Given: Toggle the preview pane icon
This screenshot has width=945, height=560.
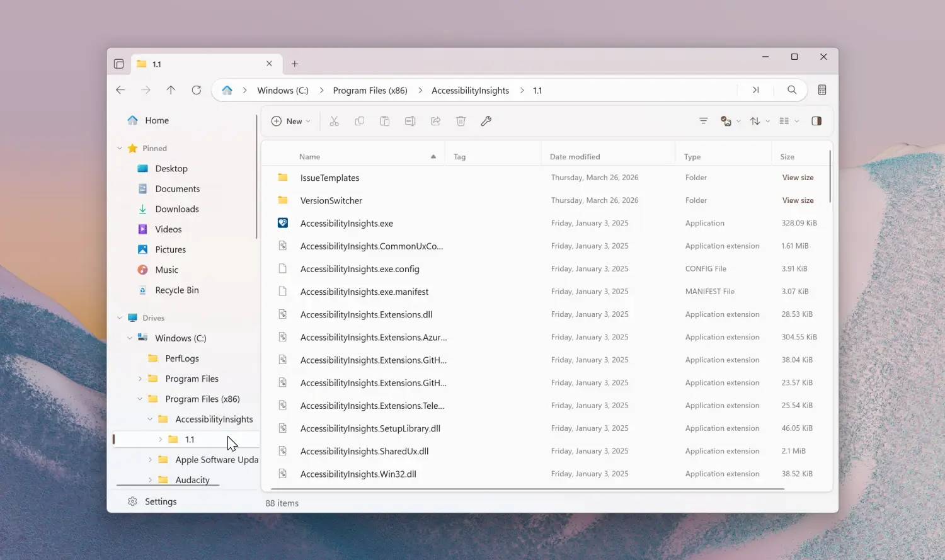Looking at the screenshot, I should point(816,121).
